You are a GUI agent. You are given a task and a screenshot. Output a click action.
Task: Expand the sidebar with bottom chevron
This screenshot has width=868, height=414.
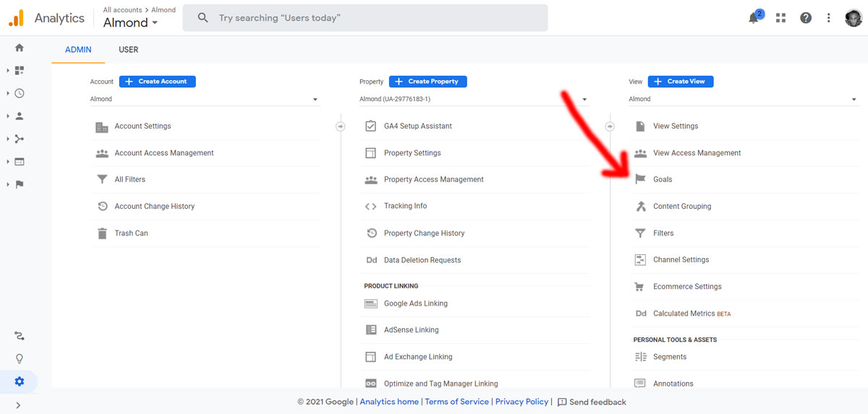point(18,405)
